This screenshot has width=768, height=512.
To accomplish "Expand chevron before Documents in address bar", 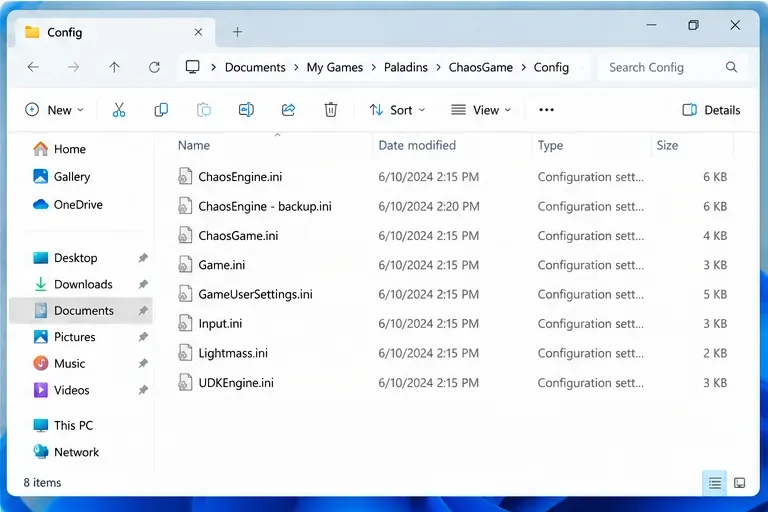I will click(x=214, y=67).
